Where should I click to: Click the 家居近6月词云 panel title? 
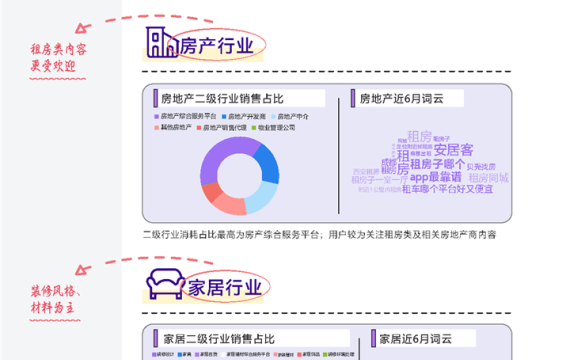pyautogui.click(x=416, y=339)
